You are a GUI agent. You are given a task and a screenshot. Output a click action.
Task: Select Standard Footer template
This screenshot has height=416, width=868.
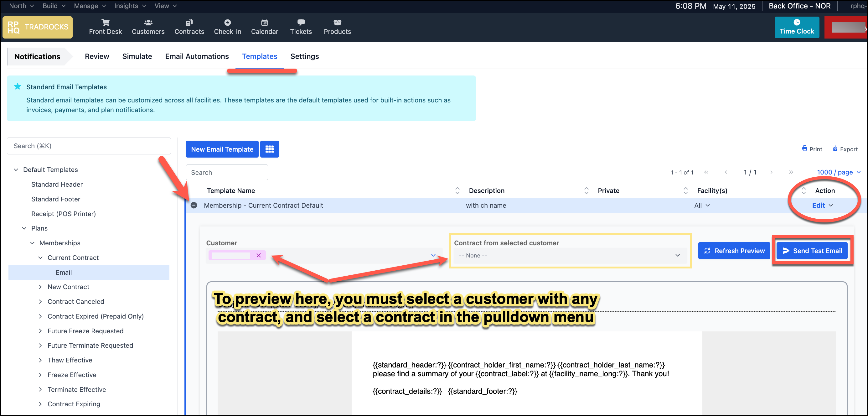[56, 199]
